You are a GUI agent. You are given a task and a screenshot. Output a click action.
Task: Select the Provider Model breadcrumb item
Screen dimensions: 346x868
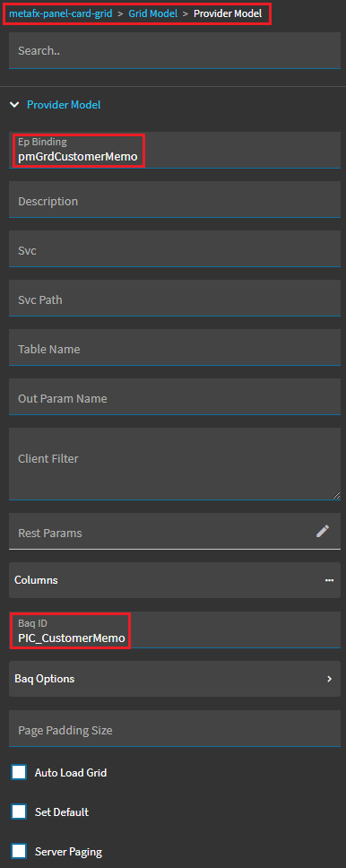point(228,13)
